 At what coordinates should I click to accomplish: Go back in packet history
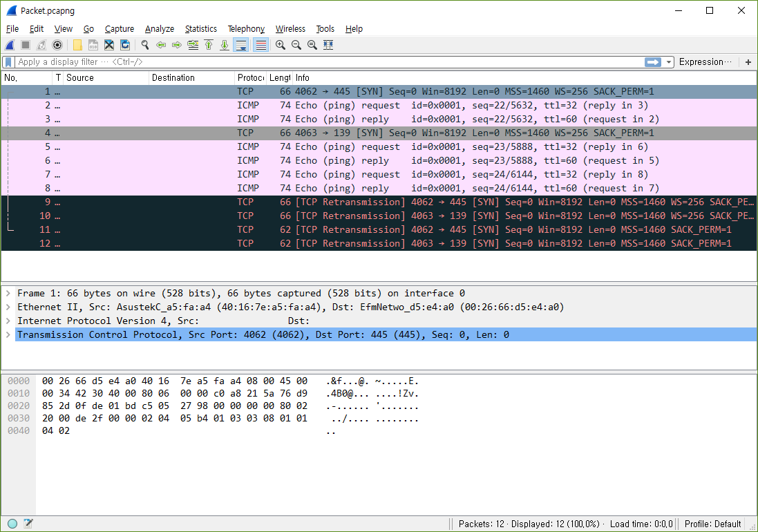(x=161, y=45)
